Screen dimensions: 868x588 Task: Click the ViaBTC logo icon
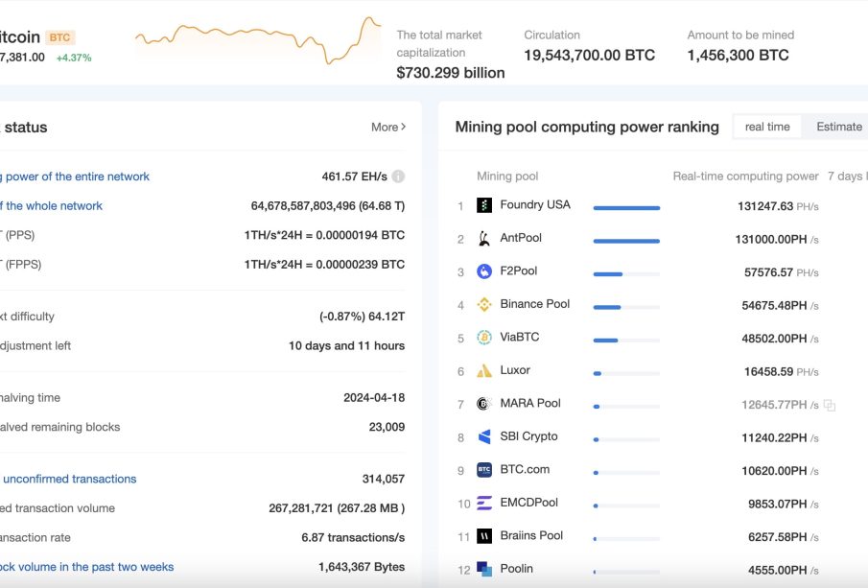click(x=484, y=338)
